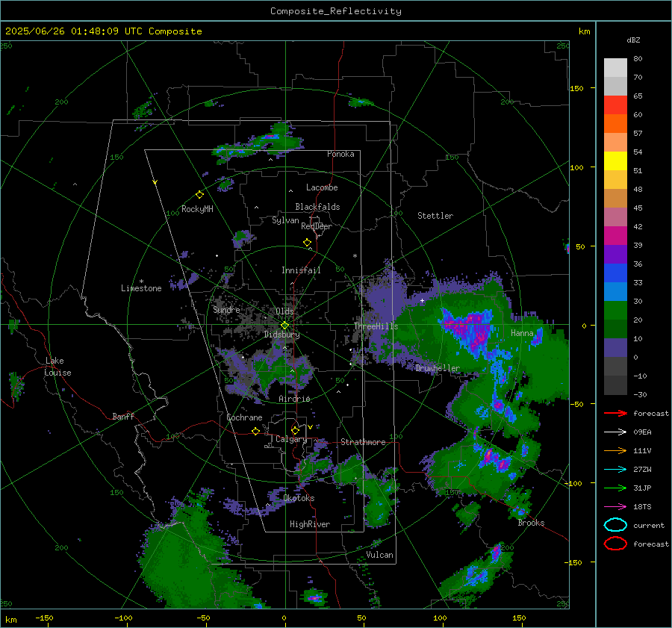
Task: Click the cyan 27ZW arrow symbol
Action: coord(615,470)
